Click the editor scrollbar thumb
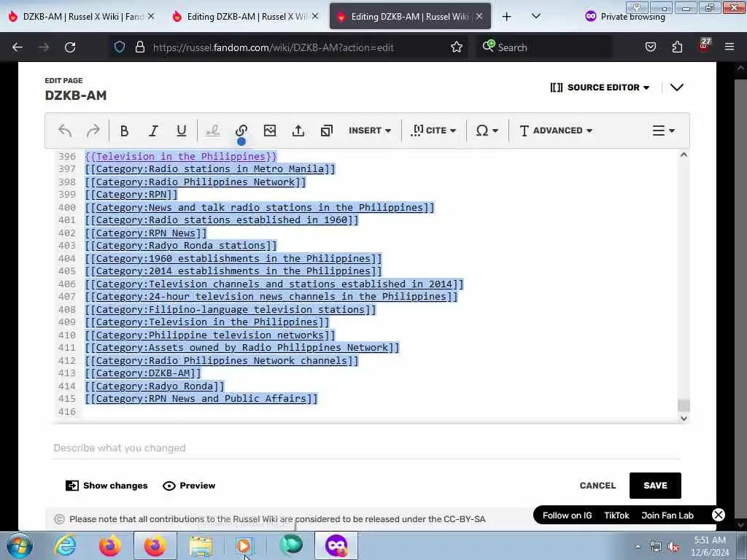This screenshot has width=747, height=560. [684, 405]
